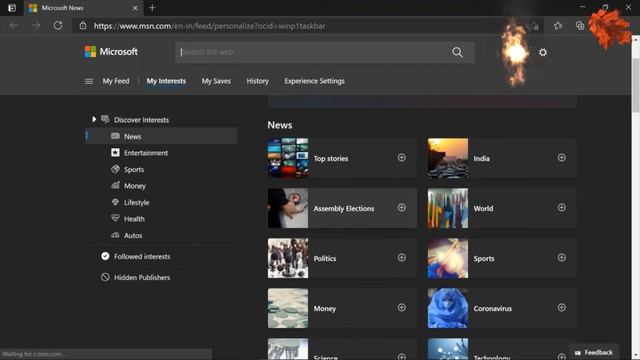This screenshot has height=360, width=640.
Task: Click the site lock icon in address bar
Action: 83,26
